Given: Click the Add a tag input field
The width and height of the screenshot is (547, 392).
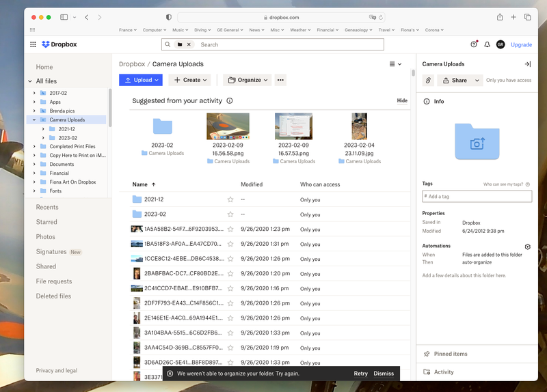Looking at the screenshot, I should click(x=477, y=196).
